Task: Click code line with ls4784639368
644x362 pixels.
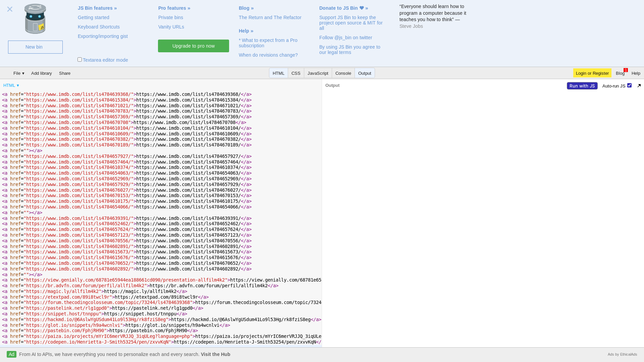Action: click(127, 94)
